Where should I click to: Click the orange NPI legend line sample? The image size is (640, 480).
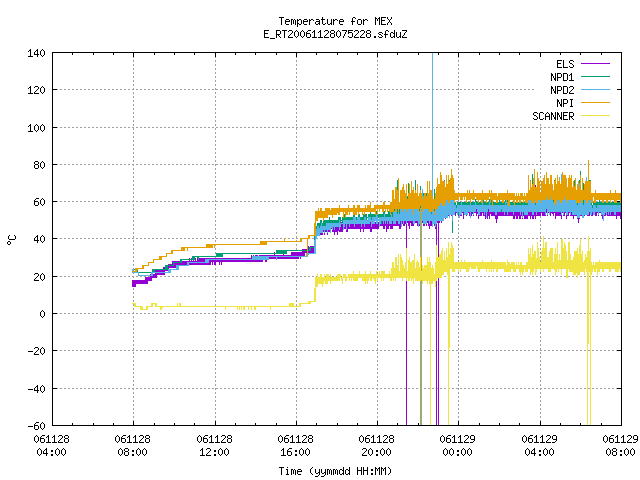click(x=596, y=103)
